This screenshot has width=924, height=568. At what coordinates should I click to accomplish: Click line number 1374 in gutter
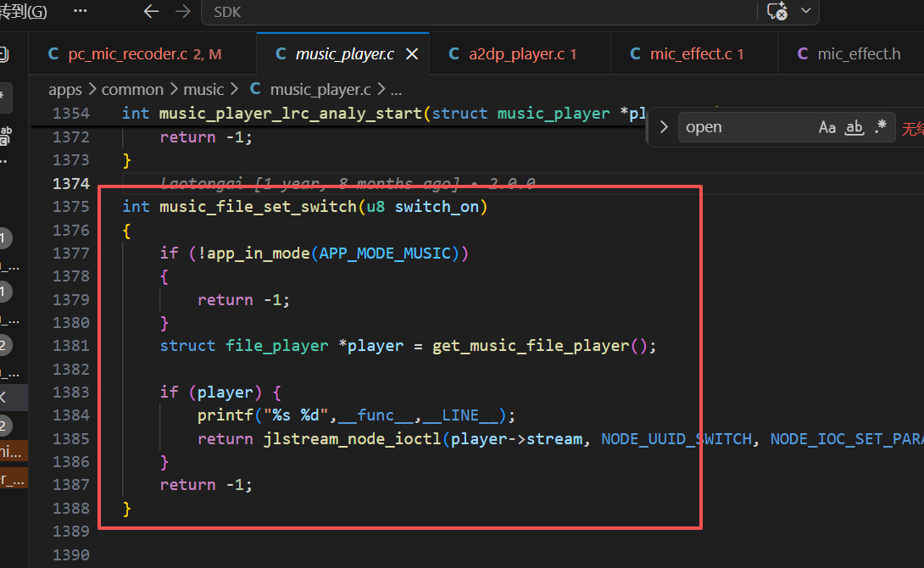click(x=70, y=184)
